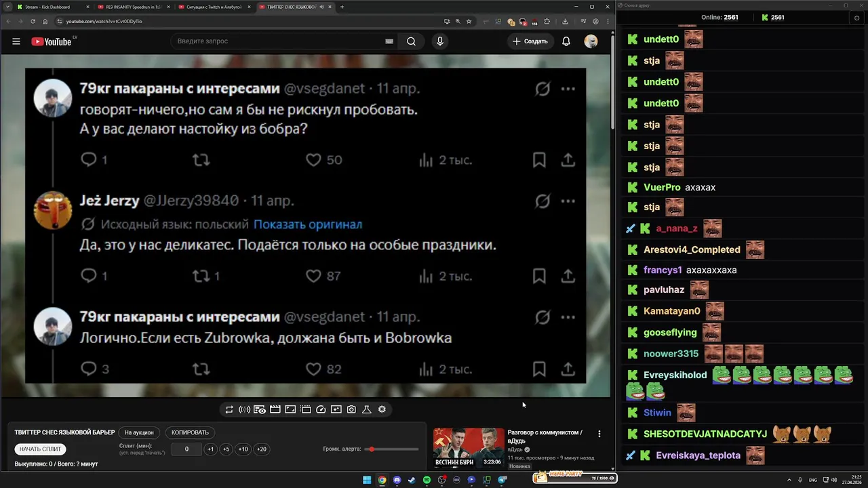Open the gear settings in player toolbar

(x=382, y=409)
